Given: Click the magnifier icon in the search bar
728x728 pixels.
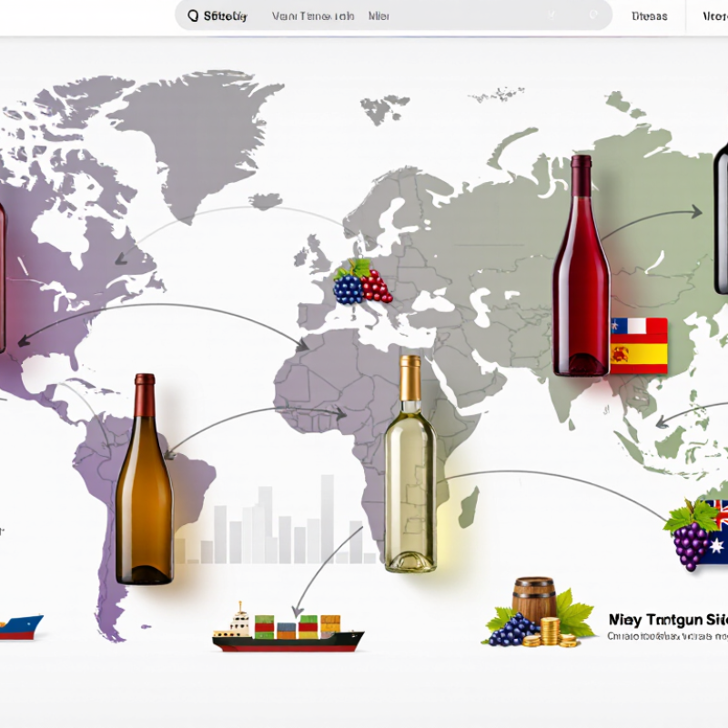Looking at the screenshot, I should point(193,15).
